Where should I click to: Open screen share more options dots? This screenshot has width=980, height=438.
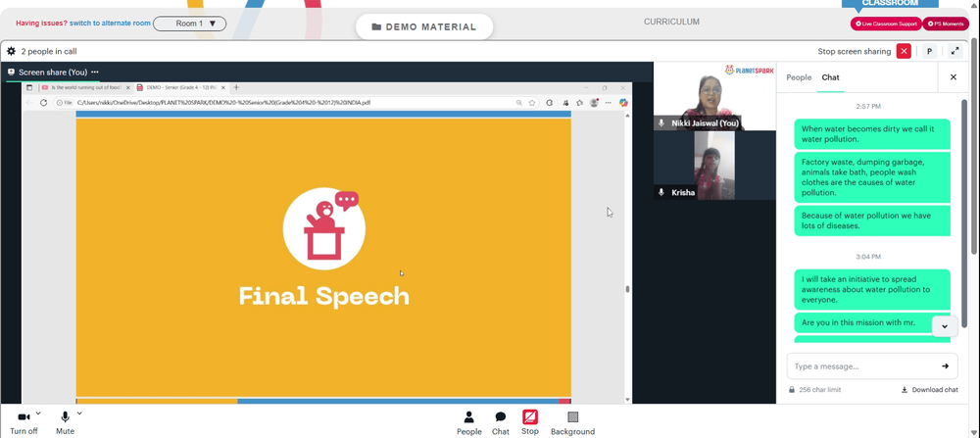[x=94, y=72]
